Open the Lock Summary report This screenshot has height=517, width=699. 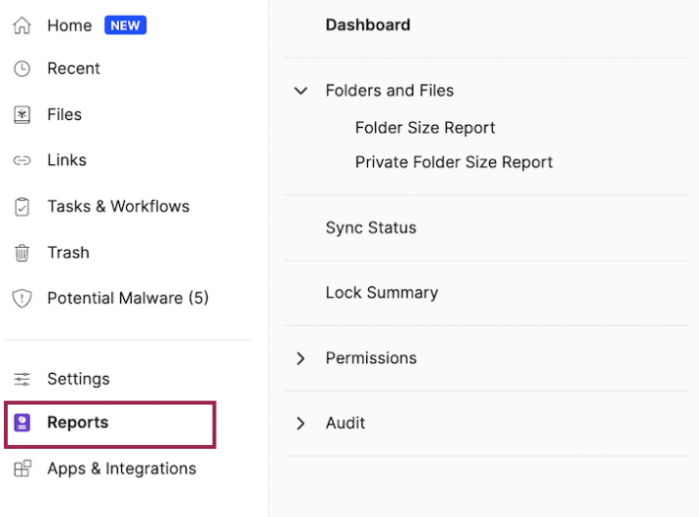[381, 293]
